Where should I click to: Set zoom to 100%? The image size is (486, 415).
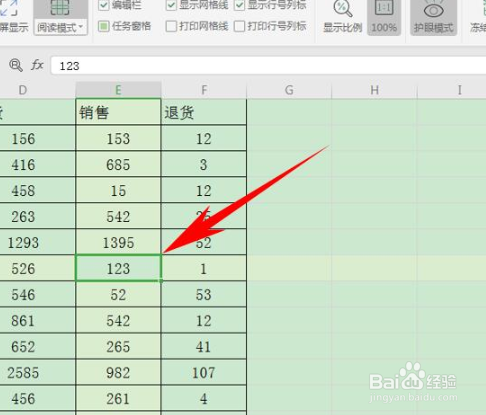[384, 17]
